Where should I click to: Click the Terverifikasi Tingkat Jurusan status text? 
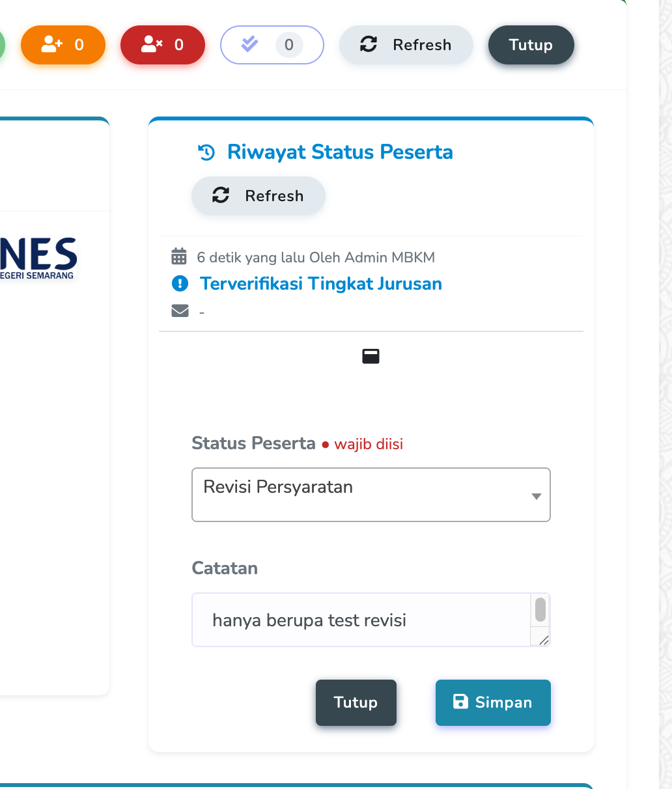pos(320,284)
